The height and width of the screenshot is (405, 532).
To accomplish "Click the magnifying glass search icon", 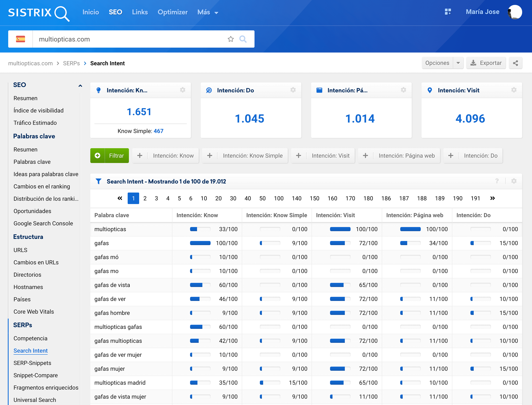I will point(243,39).
